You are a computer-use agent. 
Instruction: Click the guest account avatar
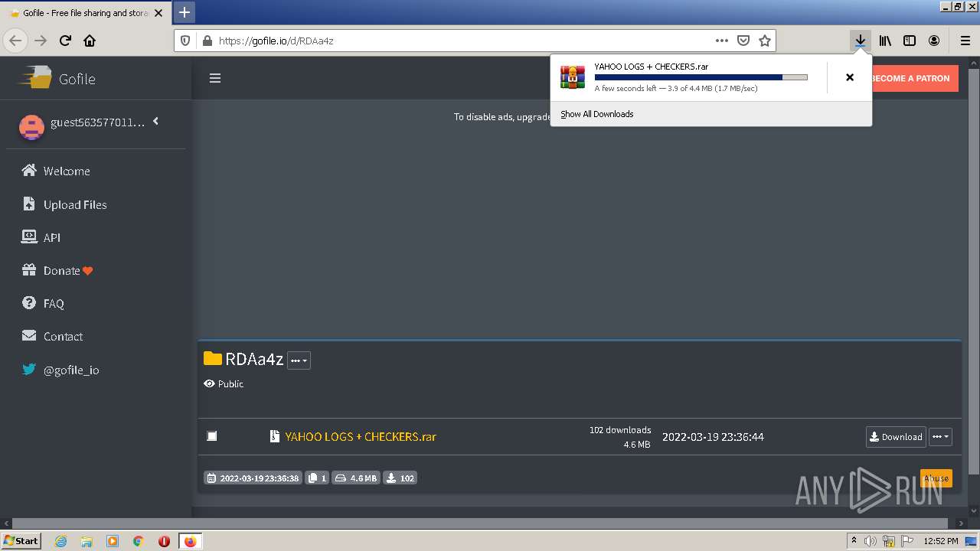(x=31, y=127)
